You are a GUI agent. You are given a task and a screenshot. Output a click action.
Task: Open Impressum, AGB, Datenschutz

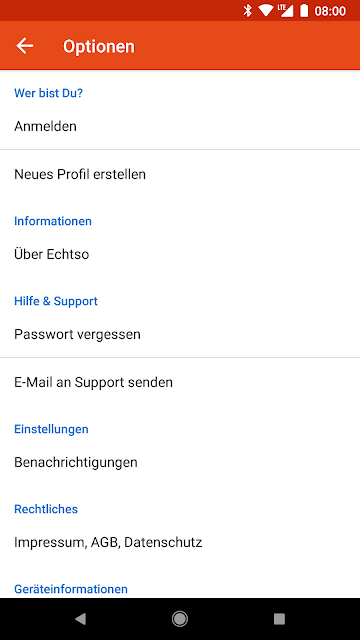180,542
